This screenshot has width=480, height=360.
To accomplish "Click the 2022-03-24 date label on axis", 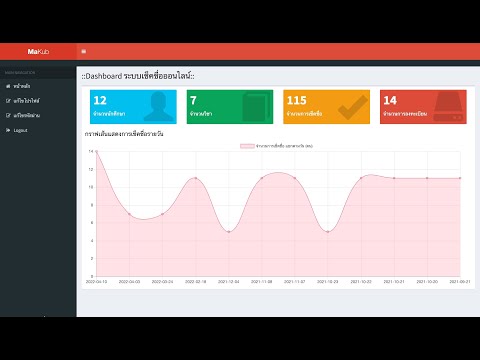I will tap(162, 282).
